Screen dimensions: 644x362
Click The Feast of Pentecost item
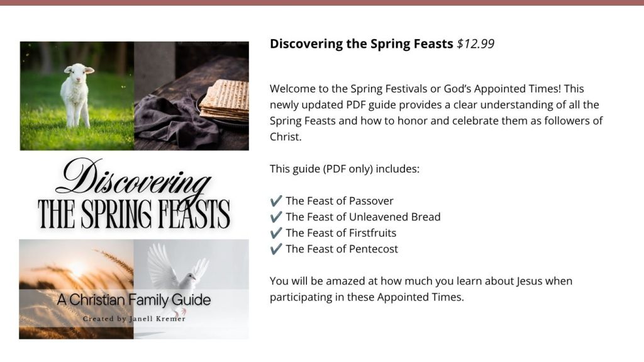tap(341, 249)
